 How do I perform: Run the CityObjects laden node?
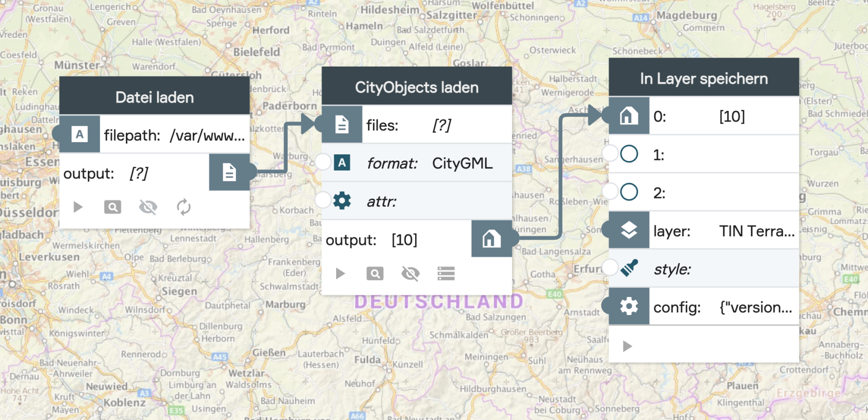340,274
